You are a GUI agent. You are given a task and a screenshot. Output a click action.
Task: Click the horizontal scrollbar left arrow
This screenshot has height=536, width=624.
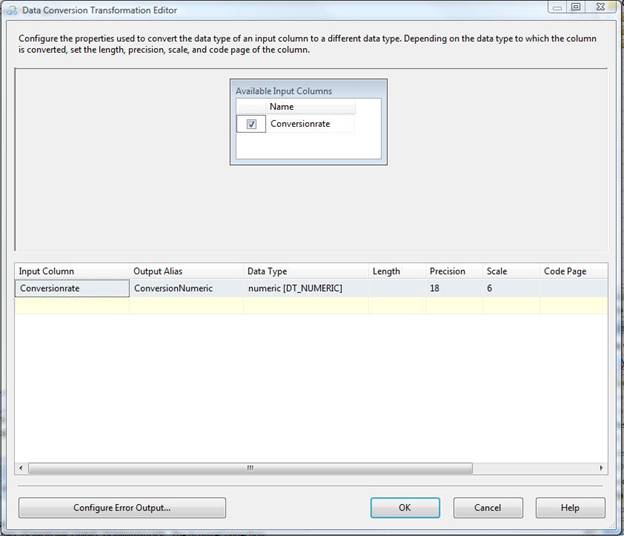21,468
